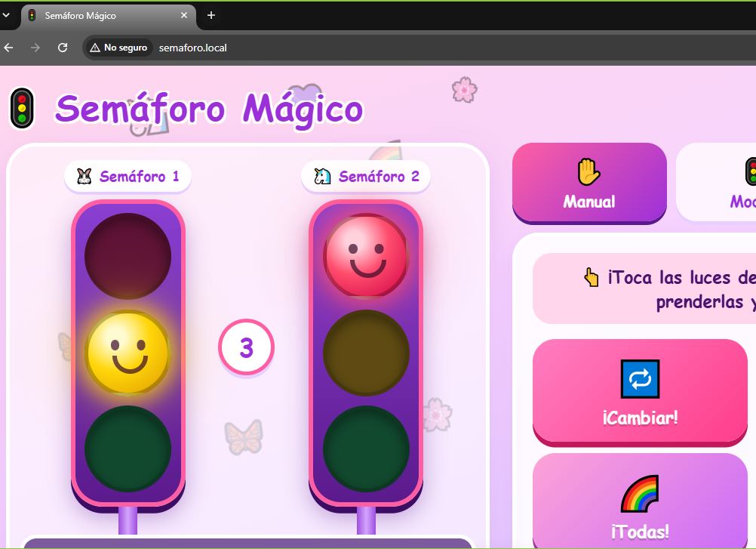Click the browser forward arrow

pyautogui.click(x=35, y=48)
